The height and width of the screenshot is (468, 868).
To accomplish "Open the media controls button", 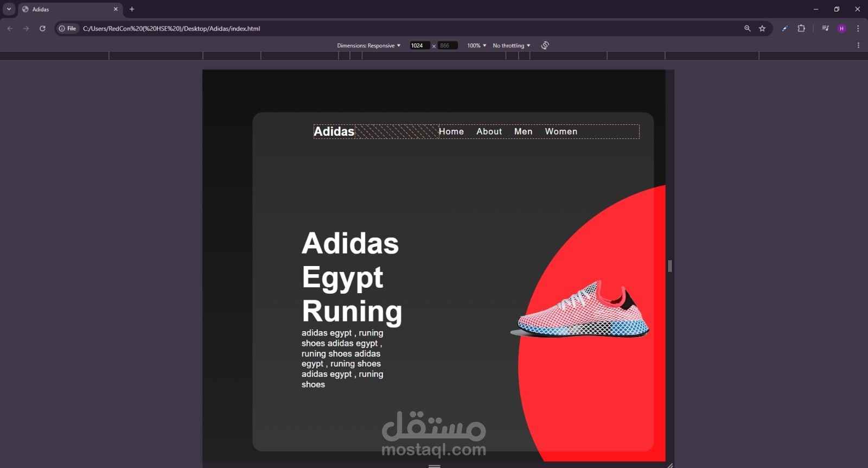I will 825,29.
